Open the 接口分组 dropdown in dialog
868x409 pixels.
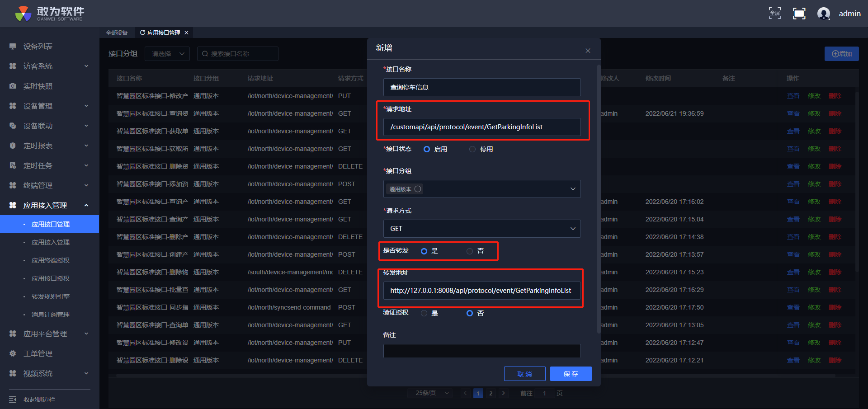(481, 189)
